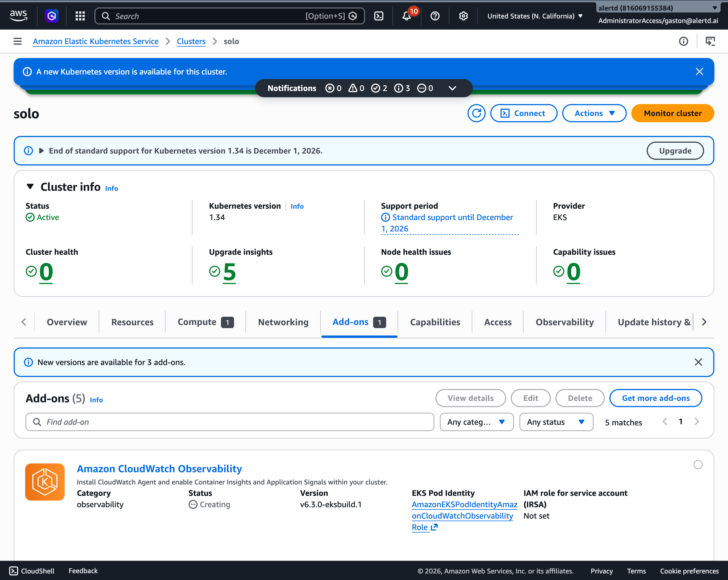This screenshot has width=728, height=580.
Task: Launch CloudShell from the top bar icon
Action: (x=379, y=16)
